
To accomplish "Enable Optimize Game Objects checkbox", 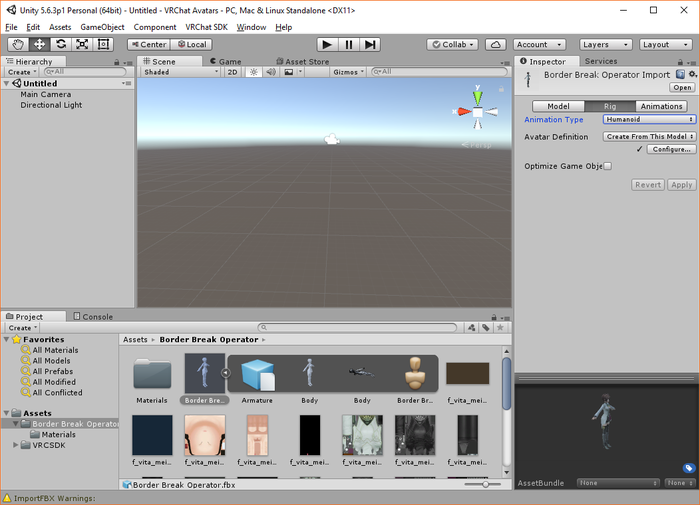I will pos(608,166).
